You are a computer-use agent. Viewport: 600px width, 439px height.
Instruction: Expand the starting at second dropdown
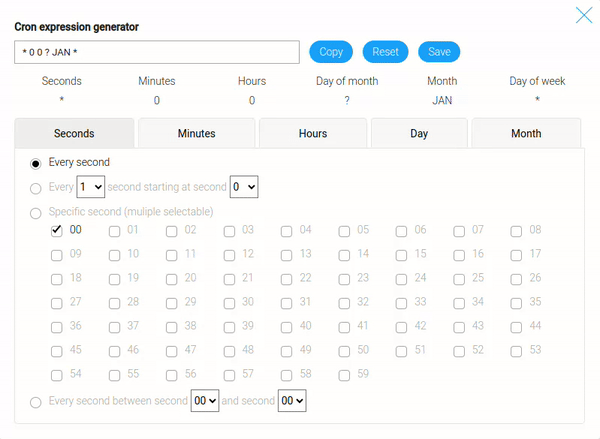[244, 187]
